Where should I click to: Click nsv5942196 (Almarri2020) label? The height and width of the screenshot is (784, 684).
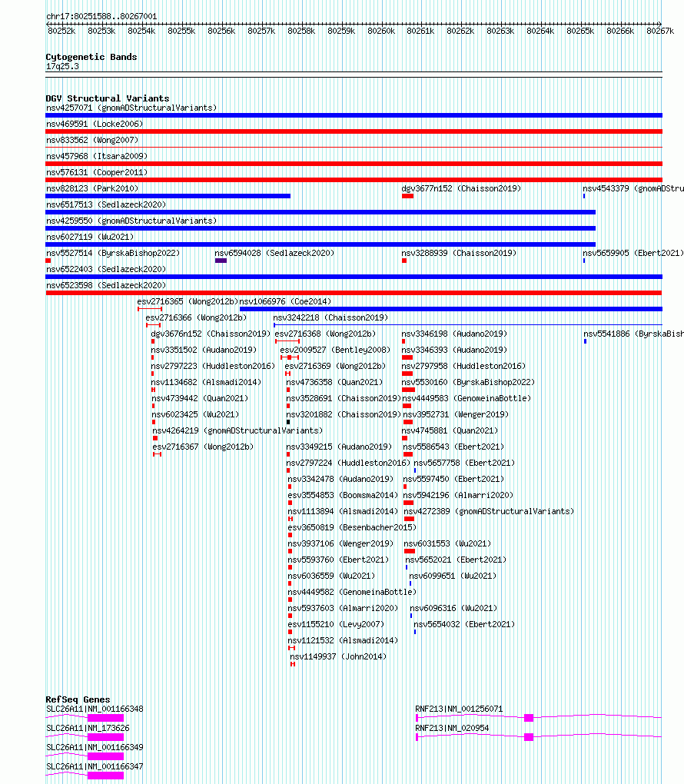tap(458, 495)
